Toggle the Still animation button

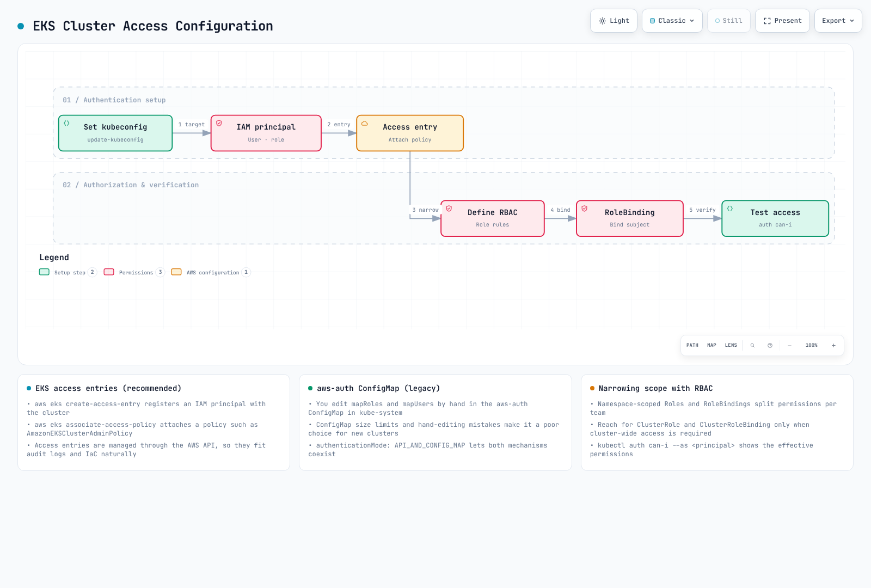pos(728,21)
